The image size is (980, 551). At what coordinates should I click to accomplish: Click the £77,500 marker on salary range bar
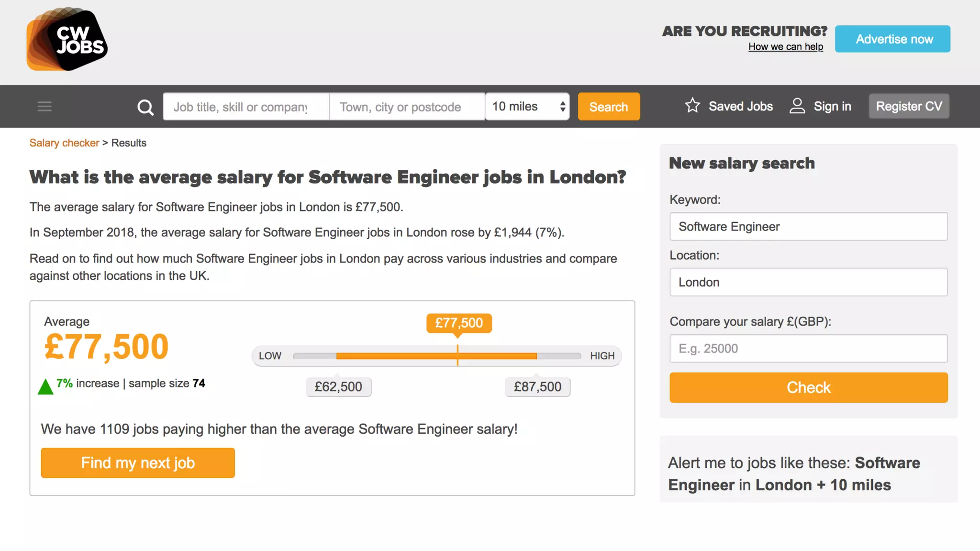click(458, 323)
